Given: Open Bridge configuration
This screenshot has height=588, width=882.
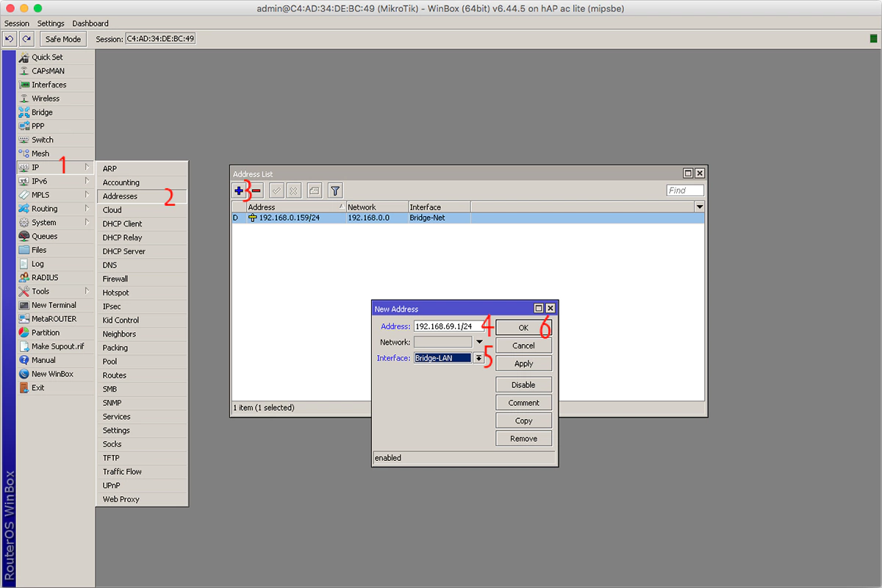Looking at the screenshot, I should coord(56,112).
